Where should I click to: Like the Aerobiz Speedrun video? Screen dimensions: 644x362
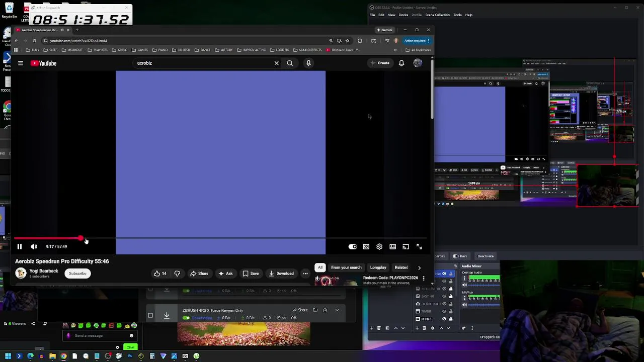pos(160,274)
